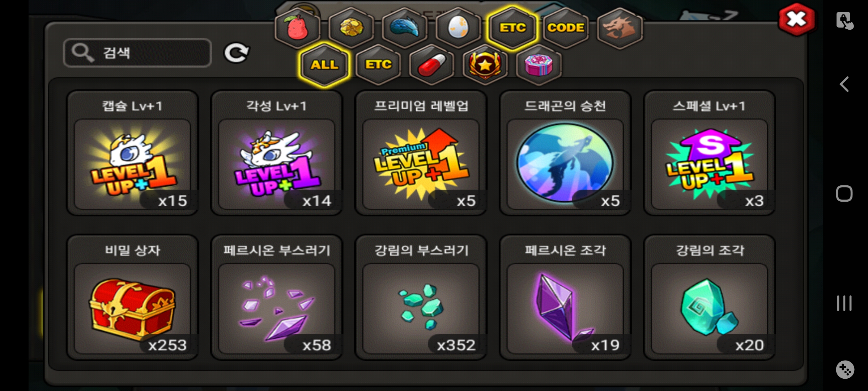The width and height of the screenshot is (868, 391).
Task: Select the yellow-highlighted ETC top tab
Action: 512,28
